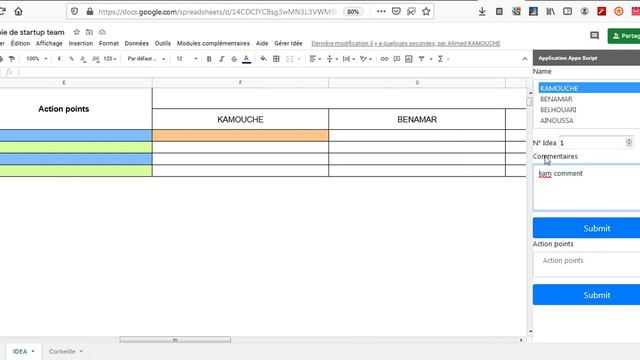Click the green Partager button
640x360 pixels.
624,36
